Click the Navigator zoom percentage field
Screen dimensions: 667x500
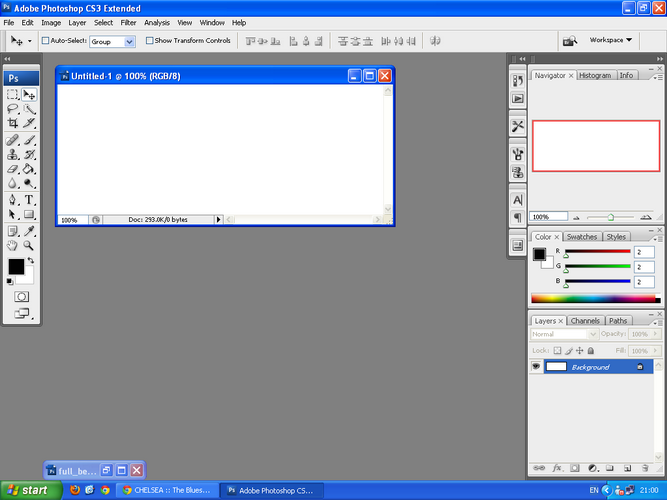tap(548, 217)
